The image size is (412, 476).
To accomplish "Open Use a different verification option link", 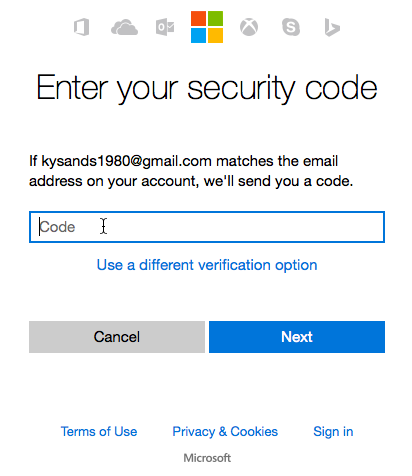I will (x=207, y=265).
